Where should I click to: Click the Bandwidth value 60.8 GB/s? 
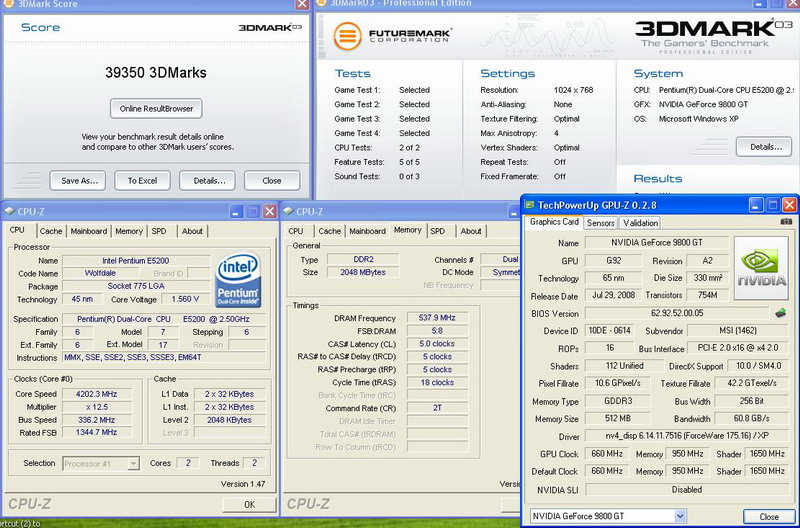click(752, 418)
